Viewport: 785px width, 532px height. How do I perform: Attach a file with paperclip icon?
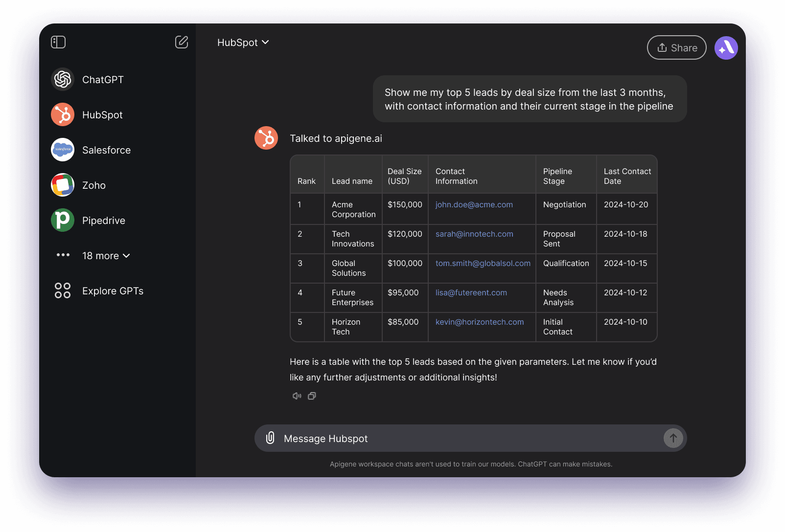click(270, 438)
